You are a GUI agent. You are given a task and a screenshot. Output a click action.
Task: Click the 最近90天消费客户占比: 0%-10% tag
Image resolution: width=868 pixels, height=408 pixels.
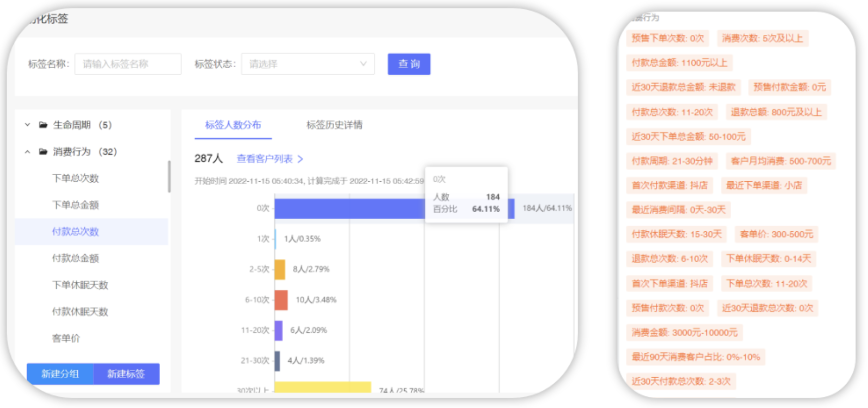696,357
